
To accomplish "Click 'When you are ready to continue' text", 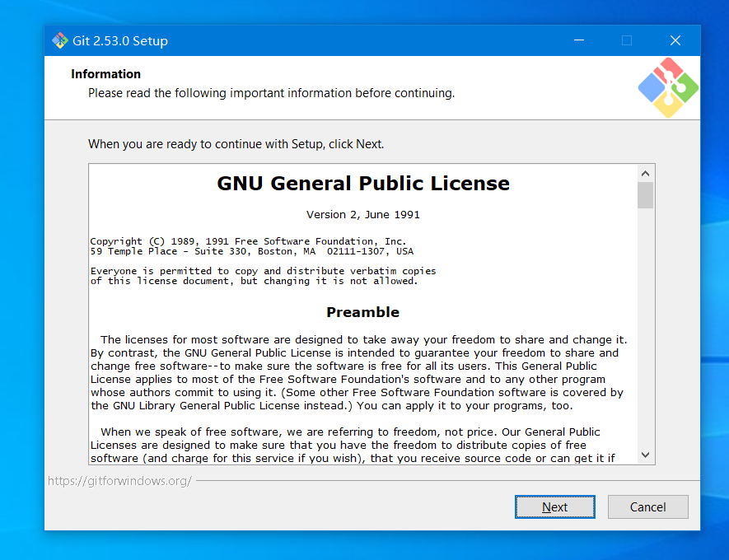I will point(236,144).
